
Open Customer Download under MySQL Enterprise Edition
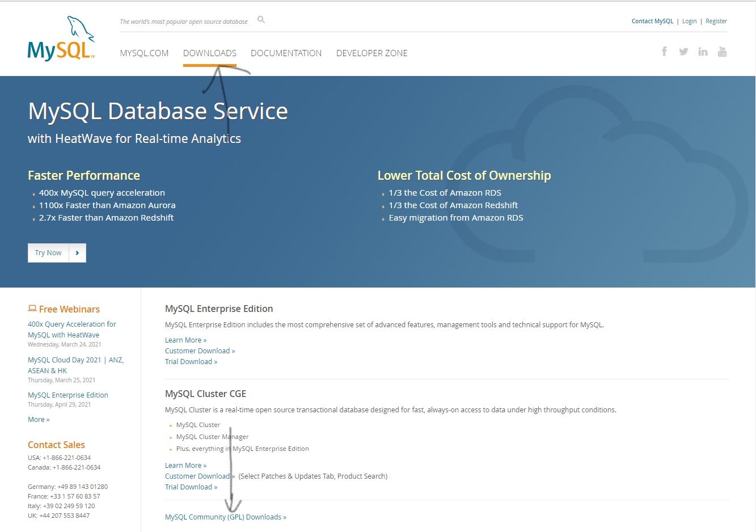tap(200, 351)
